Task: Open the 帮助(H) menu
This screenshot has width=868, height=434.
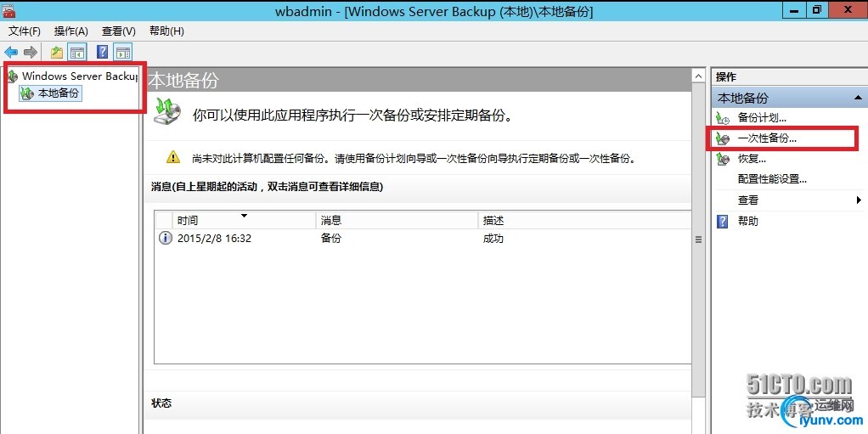Action: tap(166, 31)
